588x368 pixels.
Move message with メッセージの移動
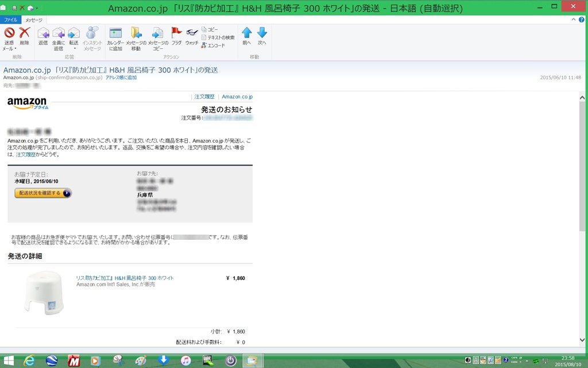[136, 39]
